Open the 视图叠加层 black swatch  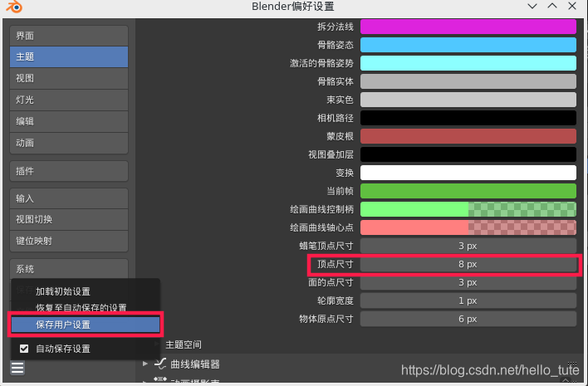tap(468, 154)
